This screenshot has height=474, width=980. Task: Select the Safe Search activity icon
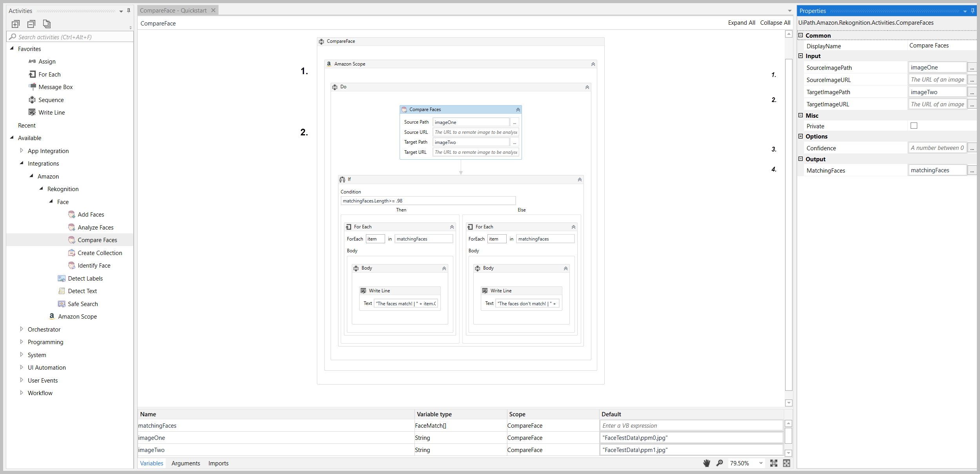coord(62,304)
